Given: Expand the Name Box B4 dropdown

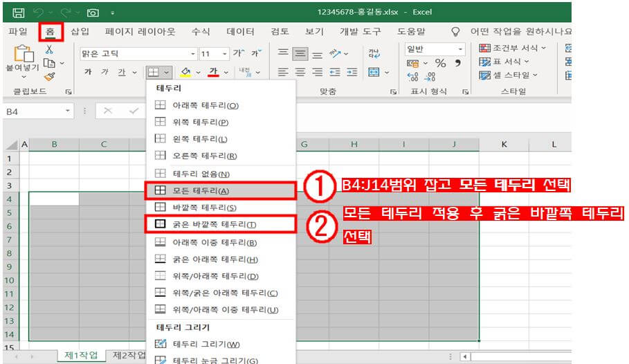Looking at the screenshot, I should 68,111.
